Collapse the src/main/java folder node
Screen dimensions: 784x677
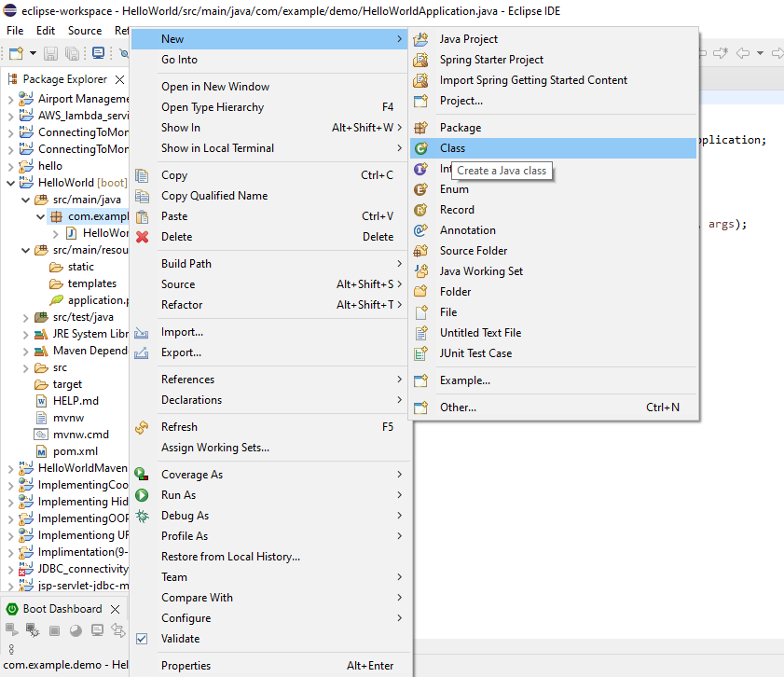tap(25, 200)
